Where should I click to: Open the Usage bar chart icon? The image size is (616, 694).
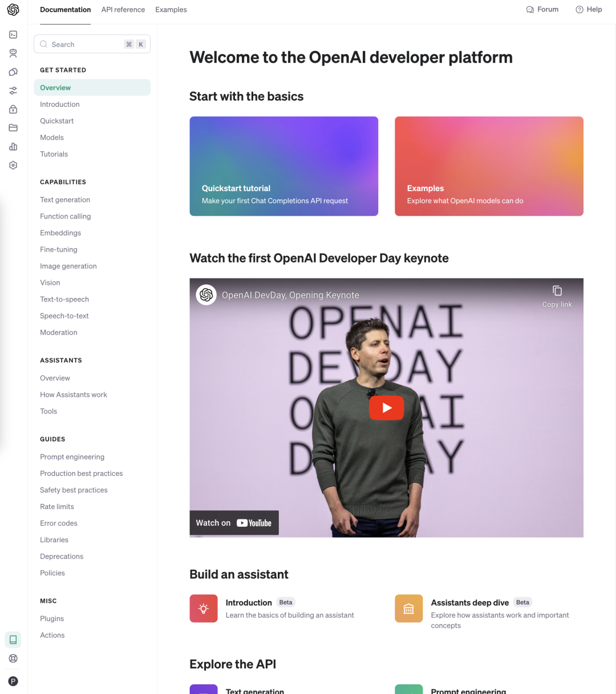(13, 147)
